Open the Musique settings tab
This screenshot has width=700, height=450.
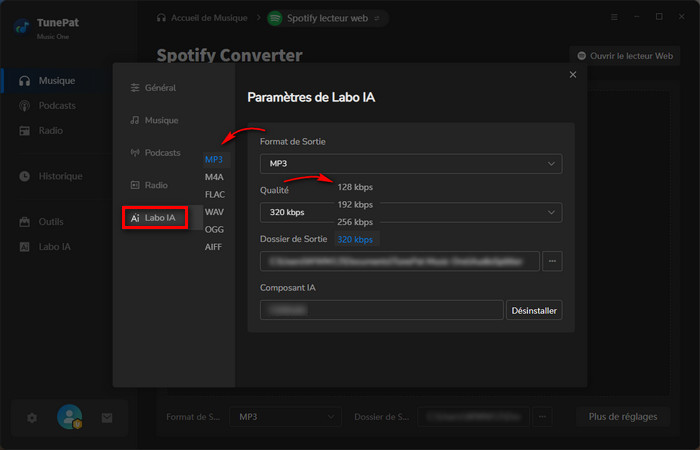pos(154,121)
